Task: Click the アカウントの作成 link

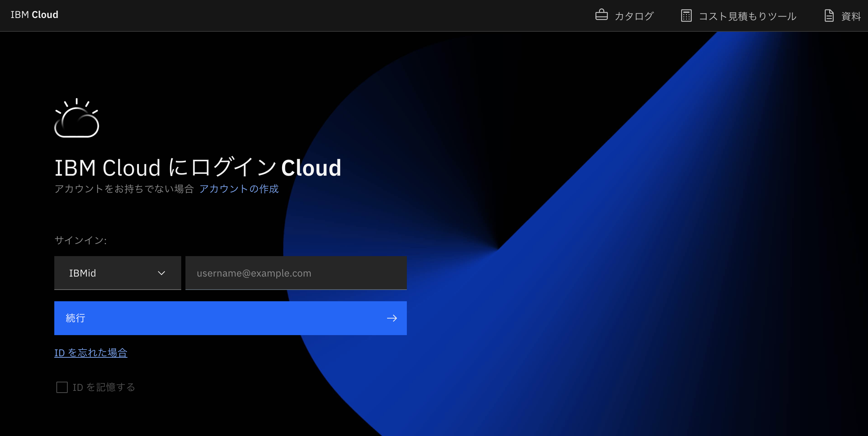Action: coord(239,189)
